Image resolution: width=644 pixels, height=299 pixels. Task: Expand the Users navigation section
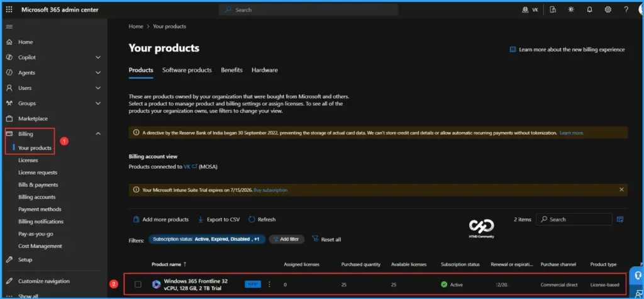pos(98,88)
